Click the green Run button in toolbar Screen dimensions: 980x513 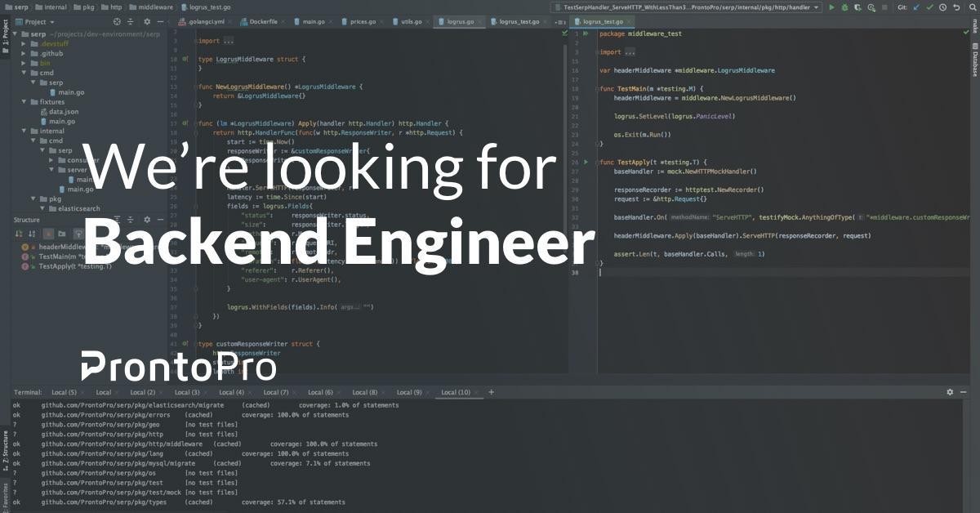click(x=831, y=7)
